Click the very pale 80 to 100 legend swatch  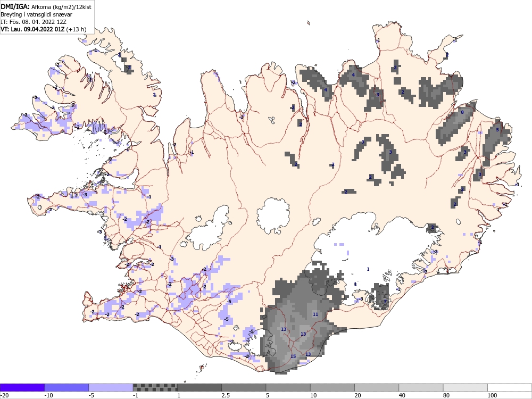click(465, 387)
